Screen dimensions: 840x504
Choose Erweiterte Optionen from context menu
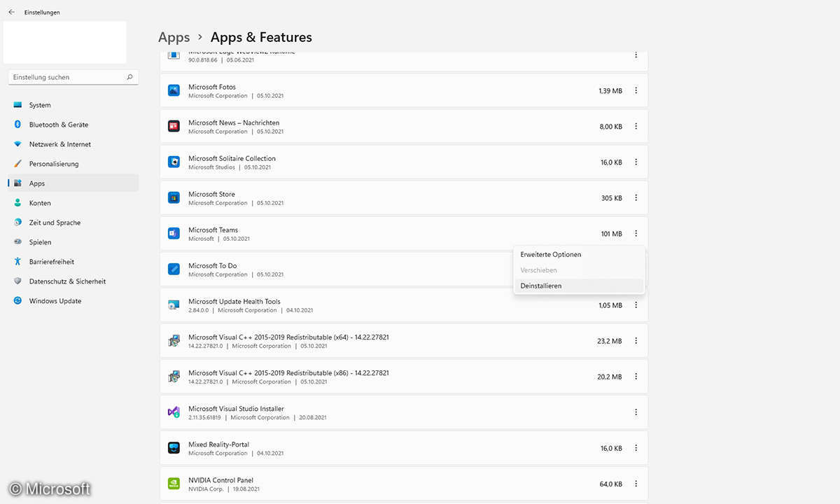point(579,255)
